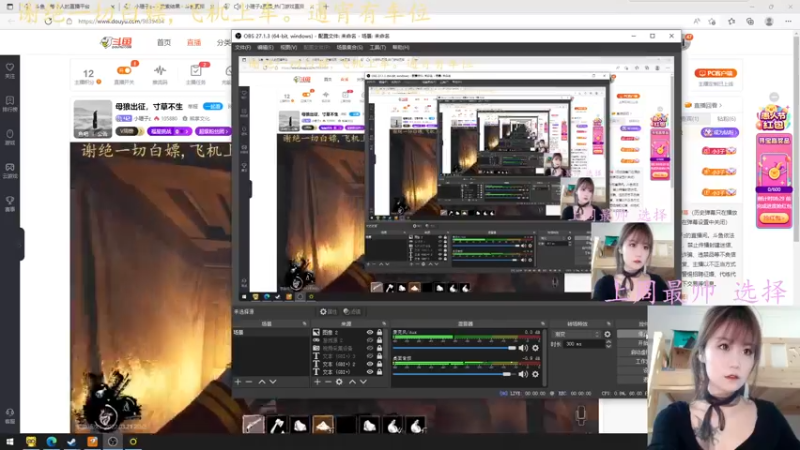
Task: Mute the 桌面音频 audio channel
Action: point(523,374)
